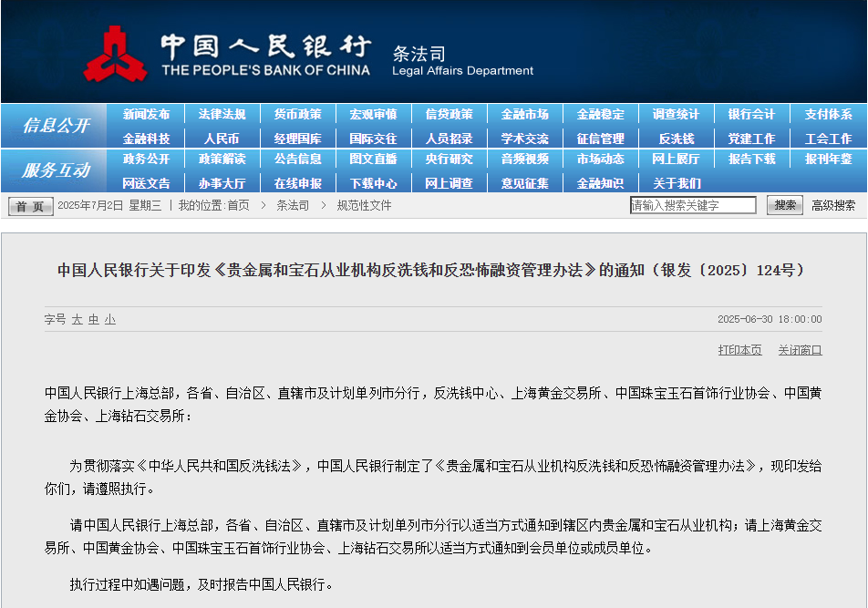Visit 网上展厅 link
The height and width of the screenshot is (608, 868).
pyautogui.click(x=676, y=159)
